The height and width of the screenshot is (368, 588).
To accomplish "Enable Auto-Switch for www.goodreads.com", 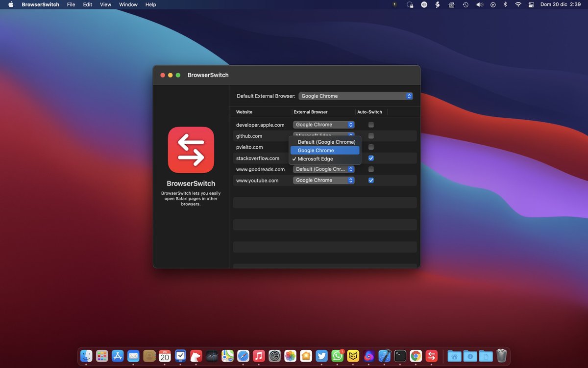I will pyautogui.click(x=371, y=169).
